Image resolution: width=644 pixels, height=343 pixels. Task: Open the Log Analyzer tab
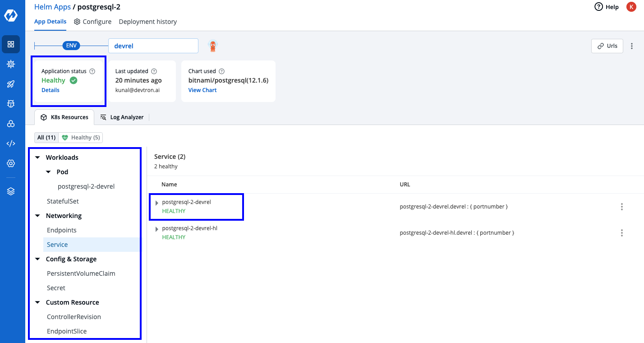click(x=122, y=117)
